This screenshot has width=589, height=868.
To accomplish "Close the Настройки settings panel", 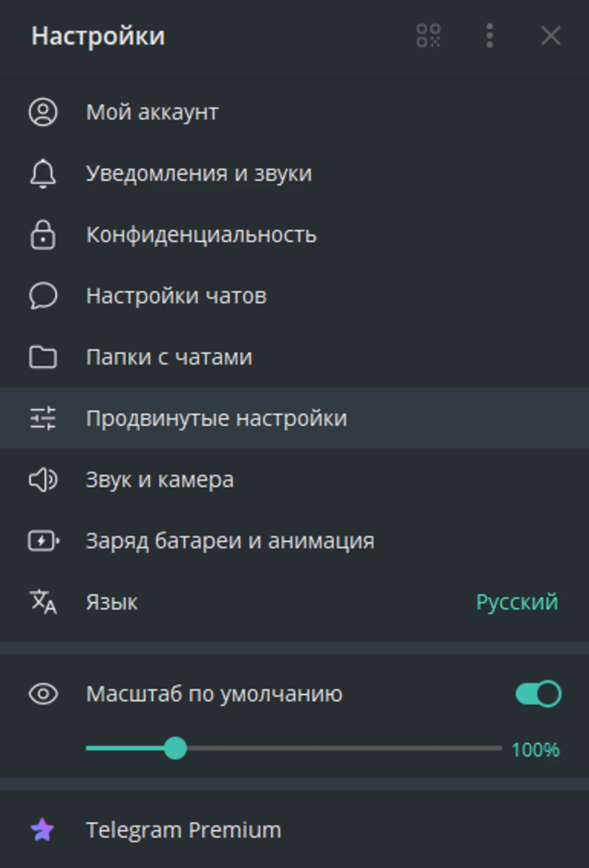I will coord(551,36).
